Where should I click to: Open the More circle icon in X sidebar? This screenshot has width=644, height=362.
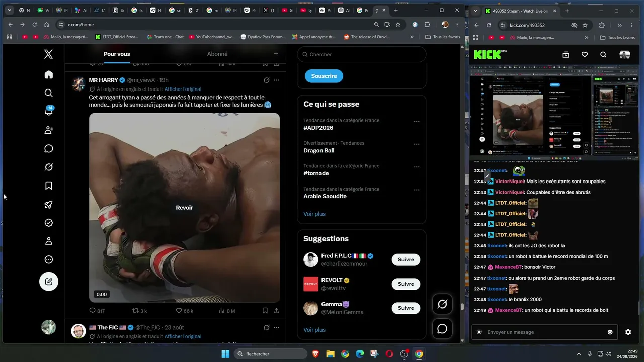49,260
